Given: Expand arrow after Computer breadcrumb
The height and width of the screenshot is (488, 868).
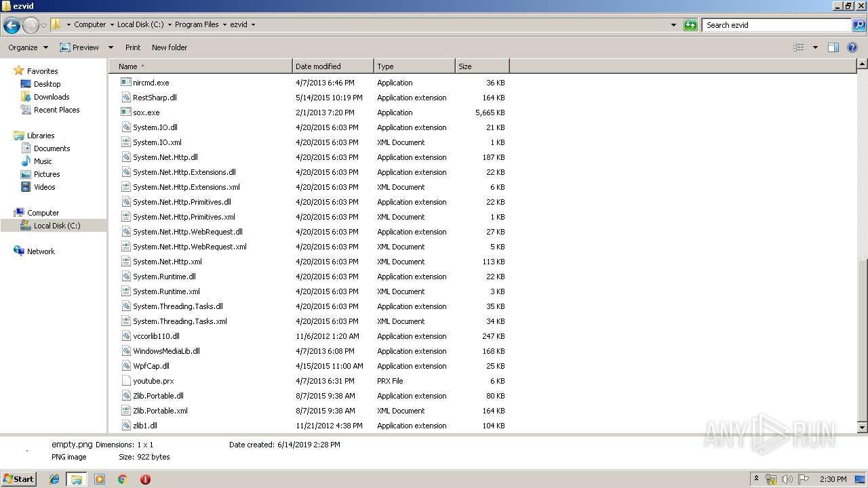Looking at the screenshot, I should pos(112,24).
